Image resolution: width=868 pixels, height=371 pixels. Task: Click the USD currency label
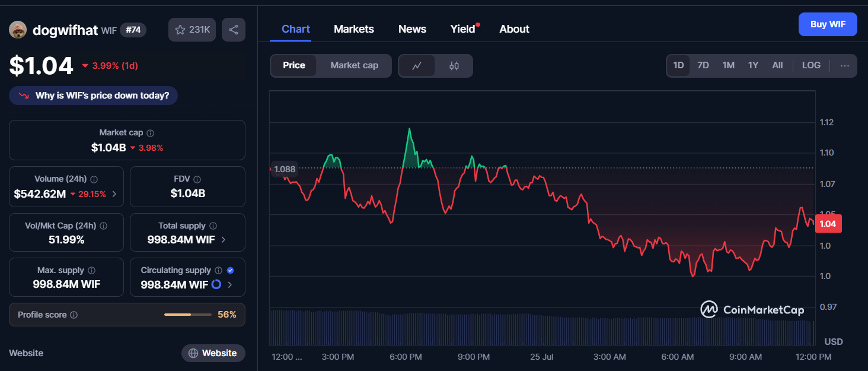[x=834, y=342]
